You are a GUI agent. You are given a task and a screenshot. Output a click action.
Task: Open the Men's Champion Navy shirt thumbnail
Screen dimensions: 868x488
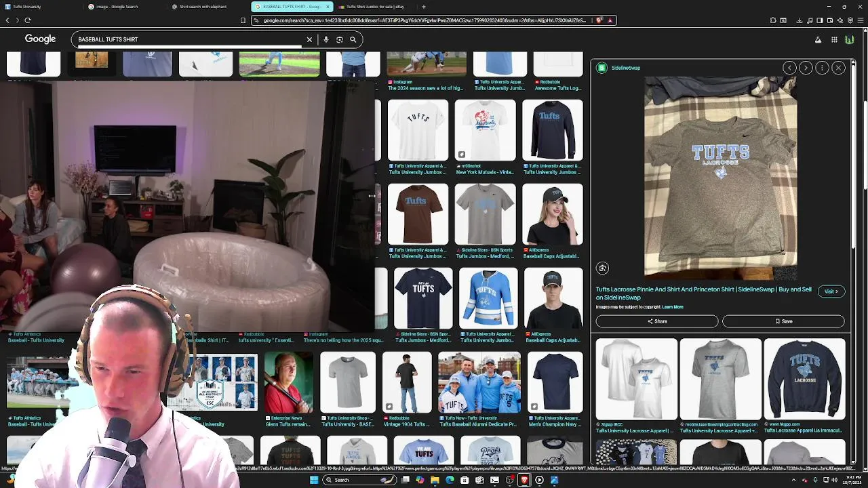pyautogui.click(x=555, y=382)
